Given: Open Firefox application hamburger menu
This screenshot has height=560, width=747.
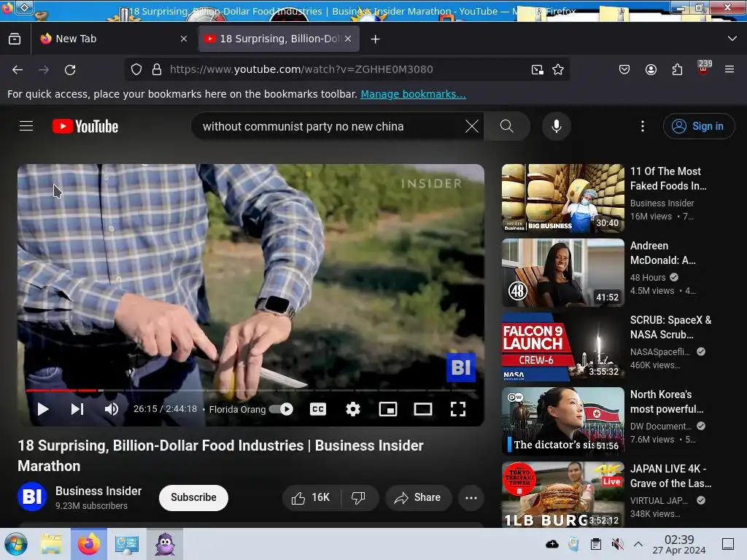Looking at the screenshot, I should tap(729, 69).
